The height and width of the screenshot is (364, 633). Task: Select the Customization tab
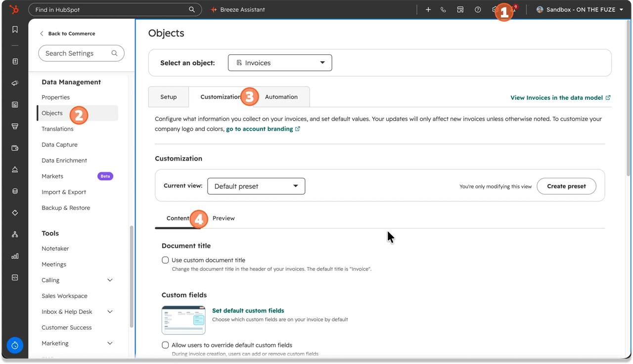click(221, 97)
